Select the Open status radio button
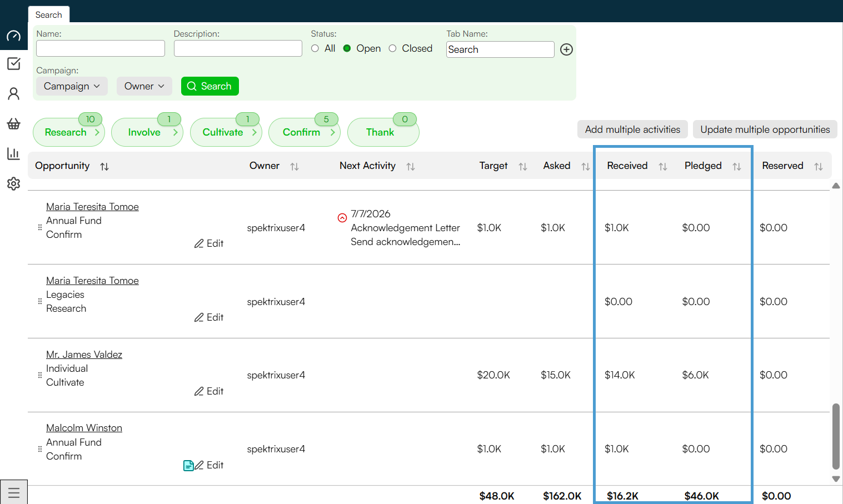The height and width of the screenshot is (504, 843). [x=347, y=48]
